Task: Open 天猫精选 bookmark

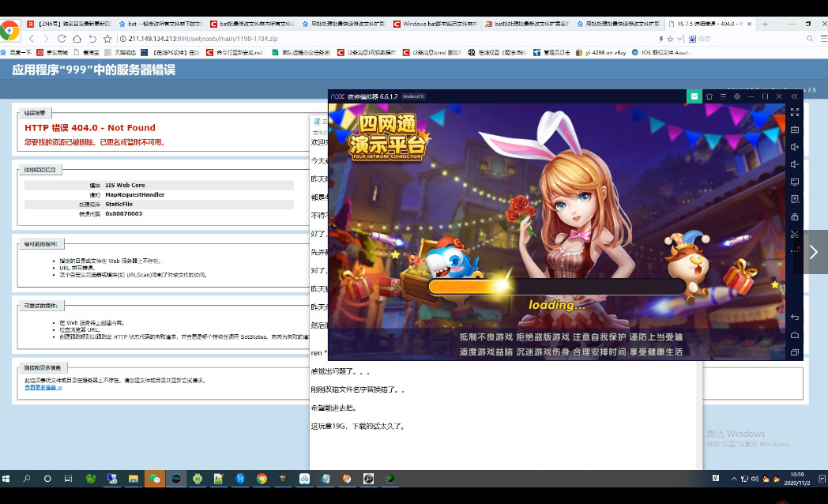Action: [x=120, y=52]
